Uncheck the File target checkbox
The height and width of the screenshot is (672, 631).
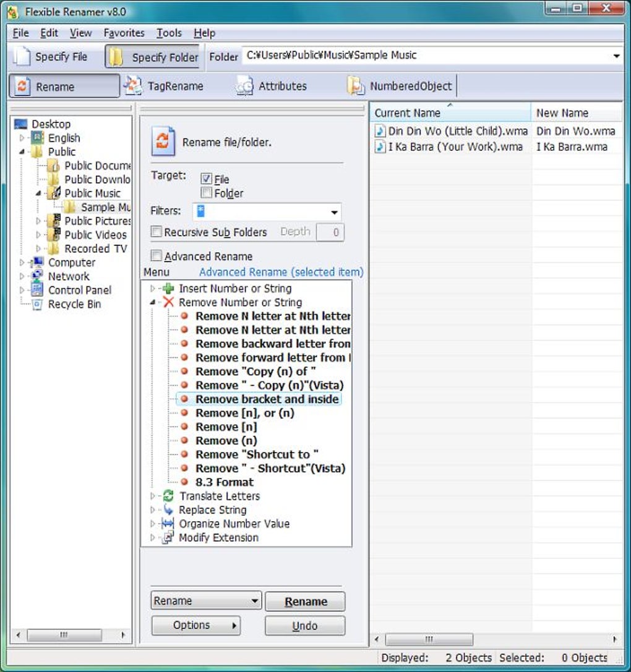pyautogui.click(x=207, y=179)
